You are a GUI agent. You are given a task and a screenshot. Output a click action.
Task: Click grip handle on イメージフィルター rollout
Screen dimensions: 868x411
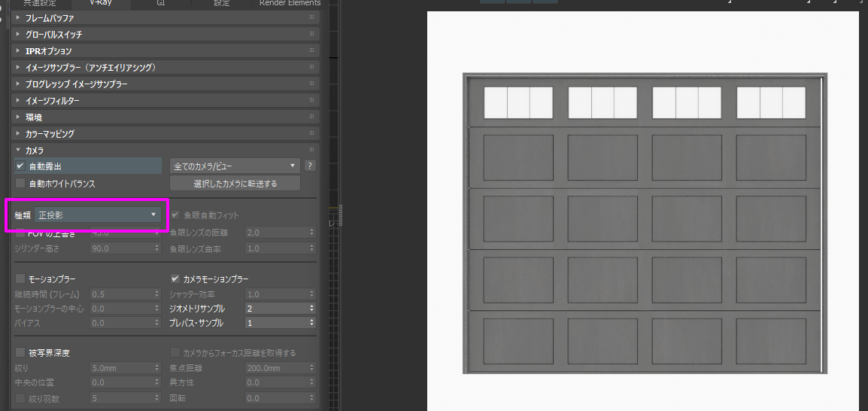pos(311,101)
